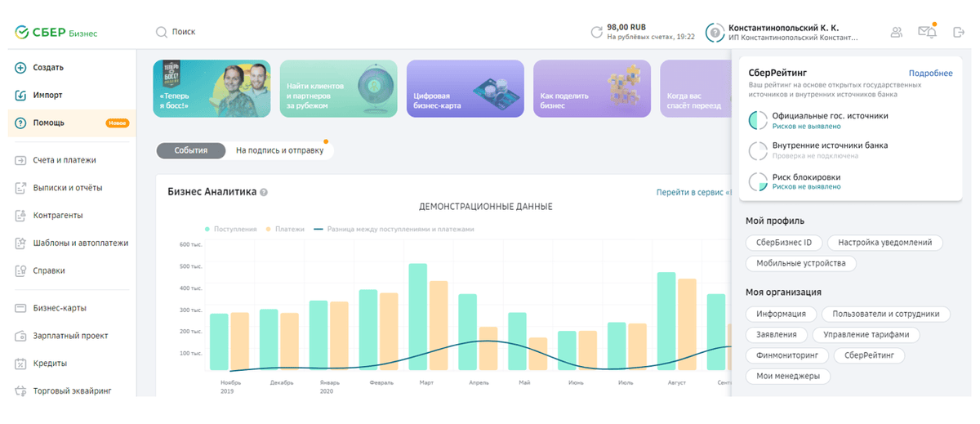The width and height of the screenshot is (980, 424).
Task: Click Риск блокировки rating circle
Action: 758,181
